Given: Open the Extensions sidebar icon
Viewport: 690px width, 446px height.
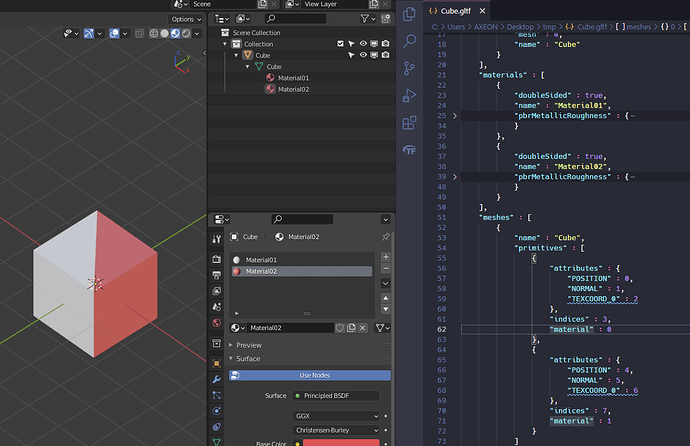Looking at the screenshot, I should (x=409, y=123).
